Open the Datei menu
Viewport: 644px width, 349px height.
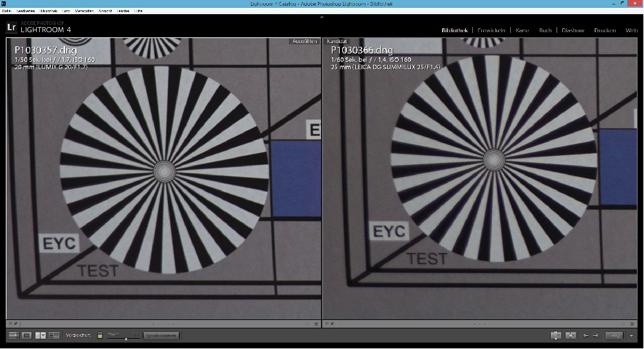(x=6, y=11)
